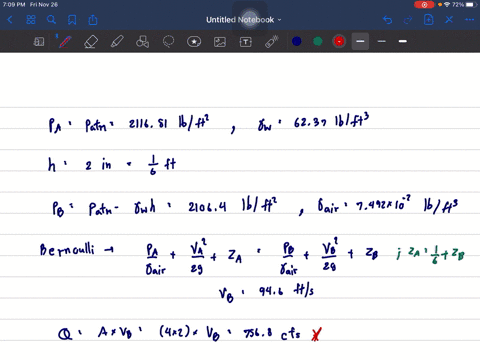Close the editing toolbar with the X icon
Screen dimensions: 480x360
point(449,20)
